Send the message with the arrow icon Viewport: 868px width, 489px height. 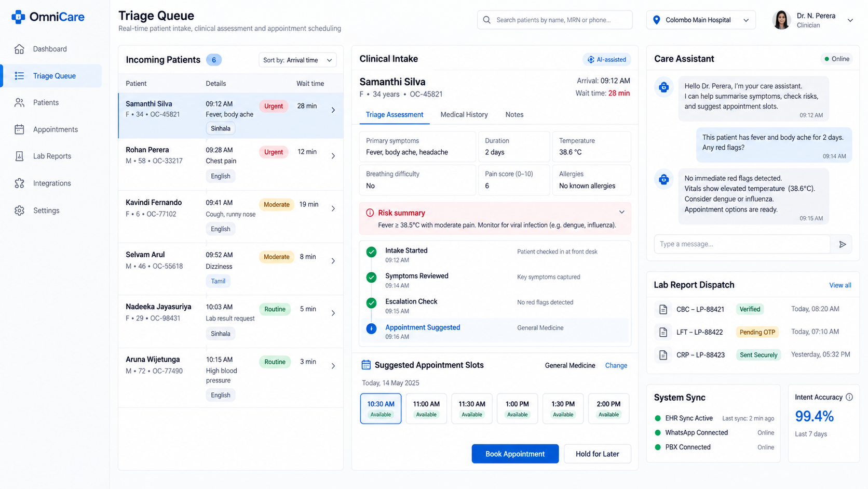(x=842, y=244)
